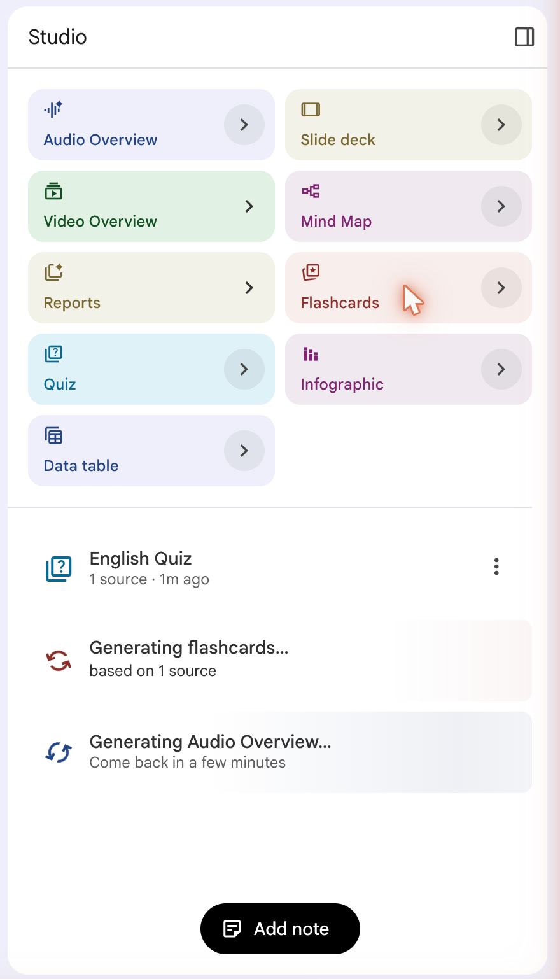Viewport: 560px width, 979px height.
Task: Open the Quiz customization chevron
Action: point(244,369)
